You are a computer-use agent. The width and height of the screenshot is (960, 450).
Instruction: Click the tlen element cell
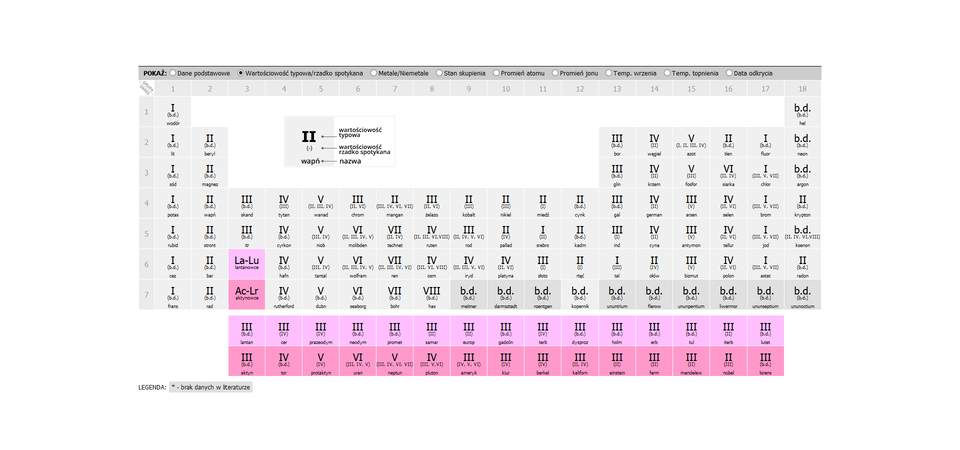point(729,142)
